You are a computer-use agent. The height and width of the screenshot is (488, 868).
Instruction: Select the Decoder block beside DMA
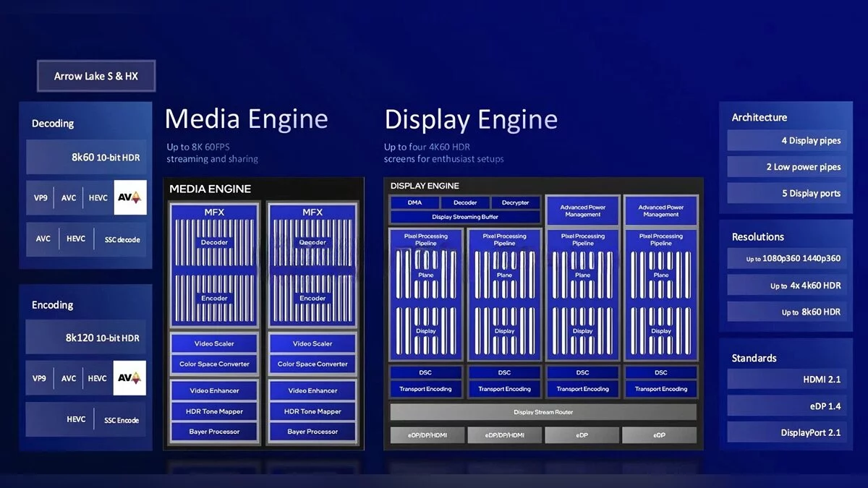[x=465, y=203]
